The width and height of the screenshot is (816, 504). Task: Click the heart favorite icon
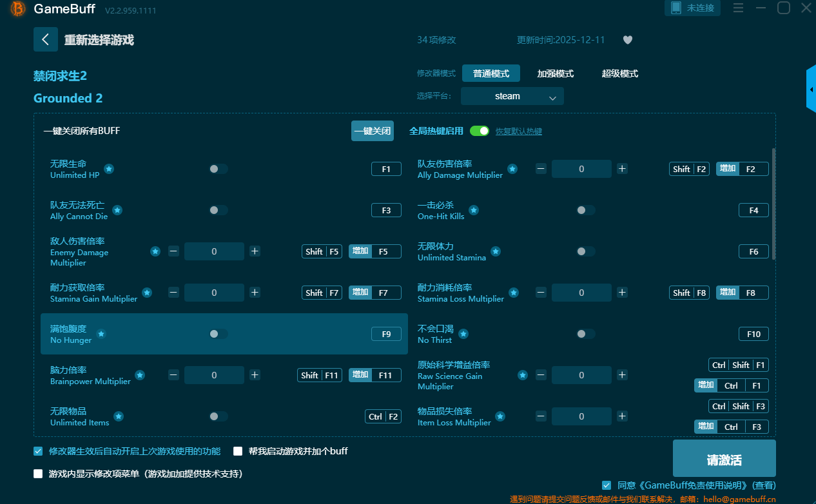[x=628, y=40]
